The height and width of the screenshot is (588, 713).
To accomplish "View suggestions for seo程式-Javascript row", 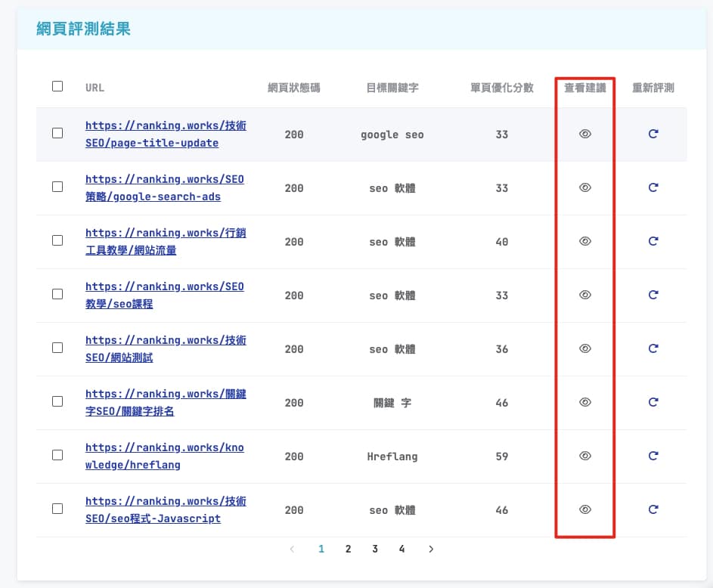I will point(584,509).
